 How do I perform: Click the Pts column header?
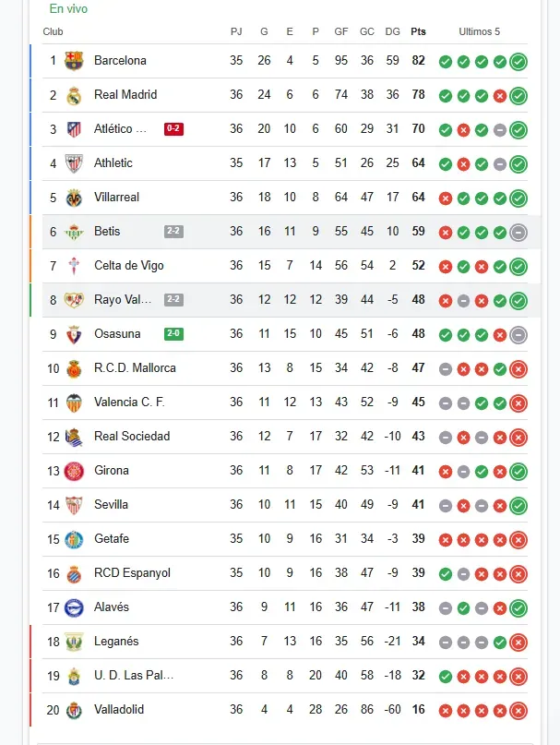click(418, 32)
